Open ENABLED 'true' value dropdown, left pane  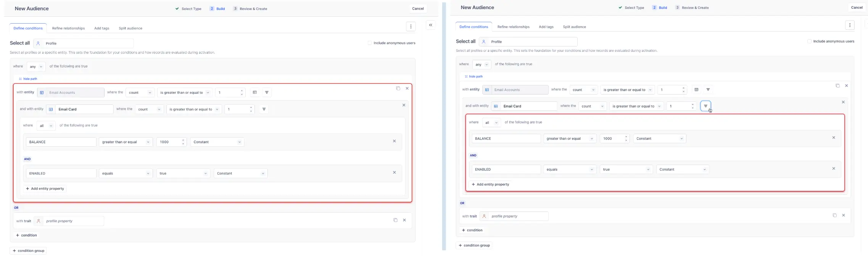pos(183,173)
